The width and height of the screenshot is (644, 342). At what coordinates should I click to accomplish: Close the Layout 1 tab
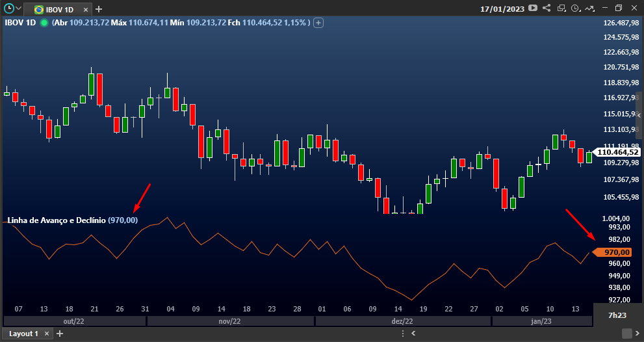click(x=46, y=334)
